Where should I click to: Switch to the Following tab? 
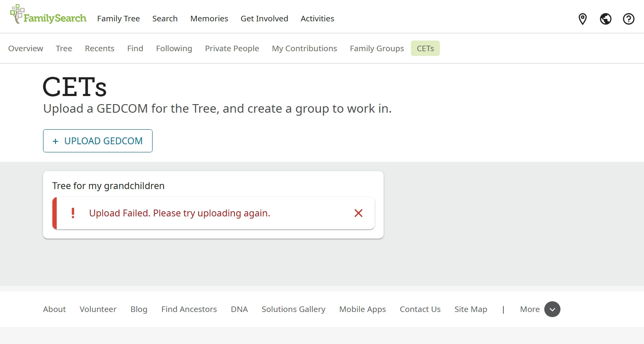174,48
